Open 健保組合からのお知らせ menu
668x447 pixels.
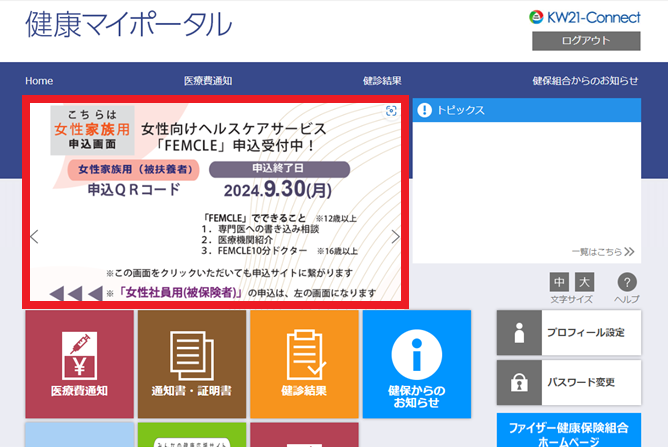585,81
